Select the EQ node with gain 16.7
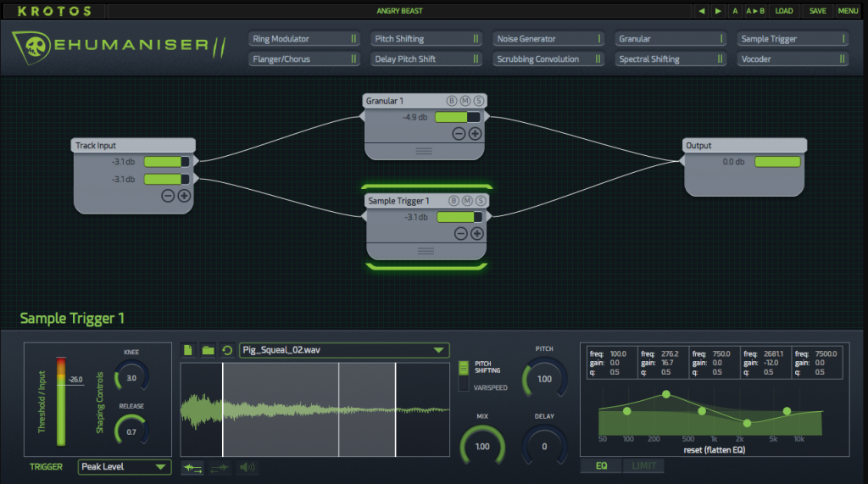The height and width of the screenshot is (484, 868). pos(666,394)
